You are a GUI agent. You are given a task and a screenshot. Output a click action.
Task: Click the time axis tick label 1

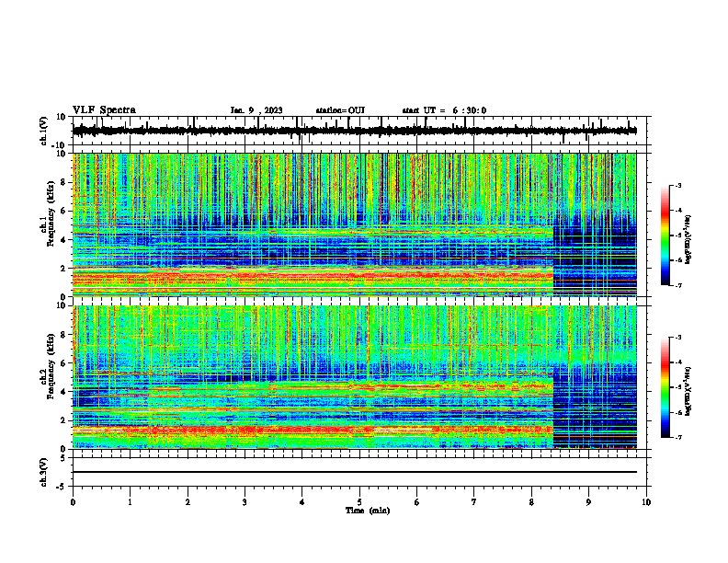130,502
